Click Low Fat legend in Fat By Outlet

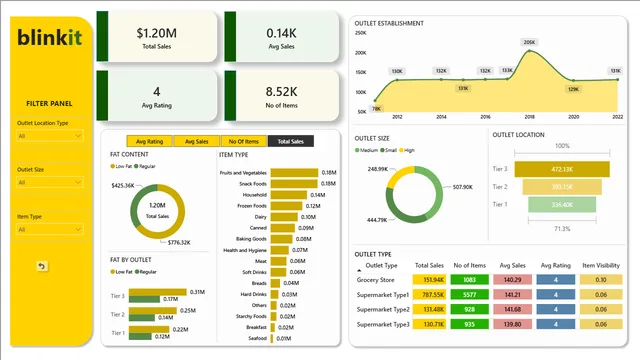coord(121,272)
